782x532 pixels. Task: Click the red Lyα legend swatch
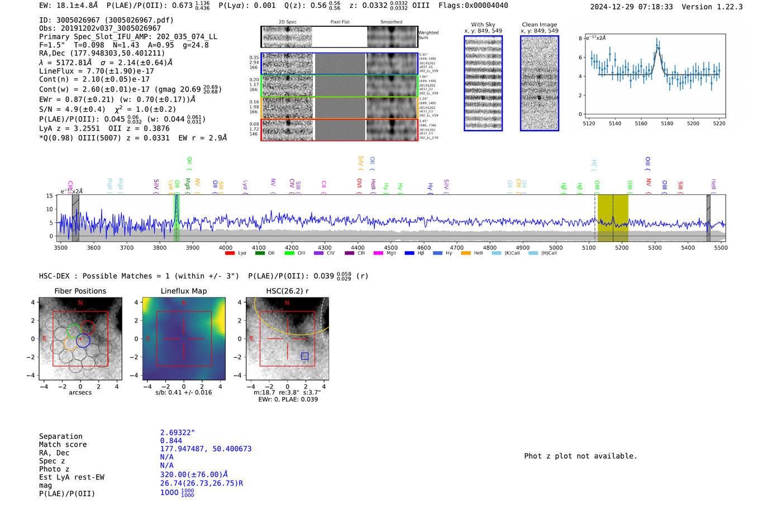click(230, 253)
